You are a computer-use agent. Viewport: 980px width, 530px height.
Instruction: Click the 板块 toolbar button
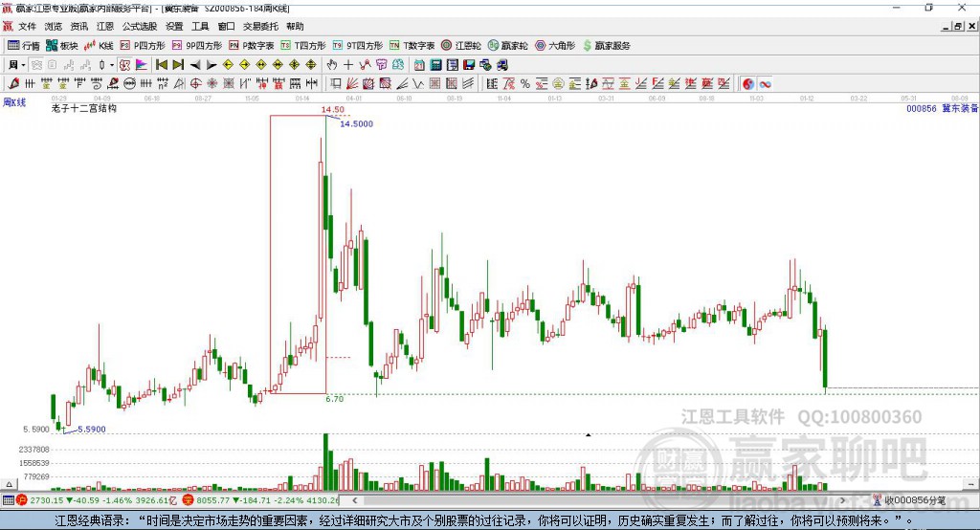click(x=62, y=46)
